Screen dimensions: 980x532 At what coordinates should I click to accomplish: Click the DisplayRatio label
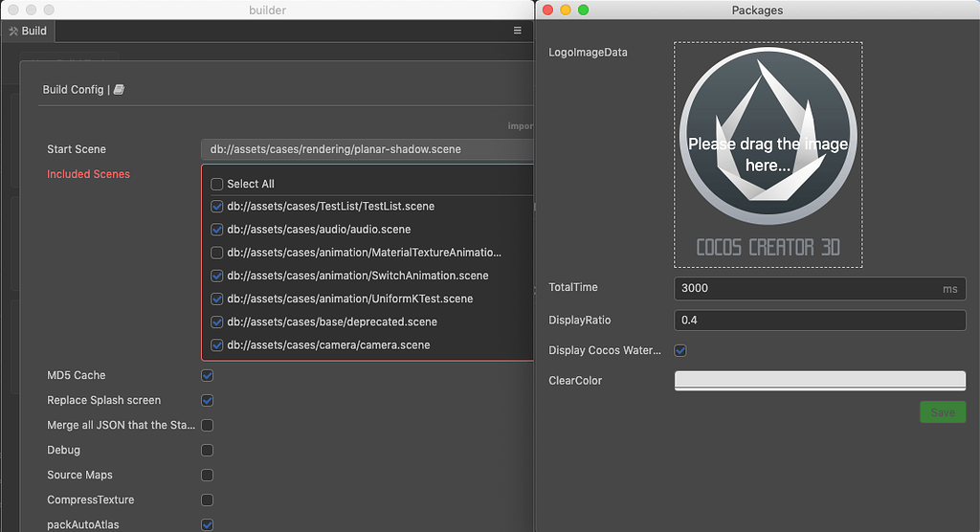pos(579,321)
